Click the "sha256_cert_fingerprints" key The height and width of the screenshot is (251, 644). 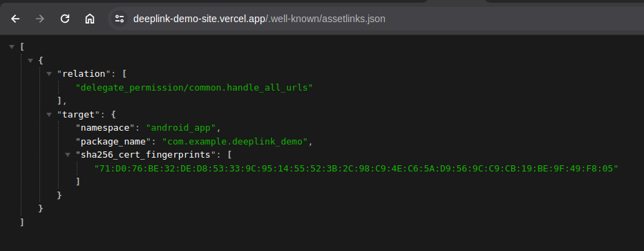click(146, 156)
